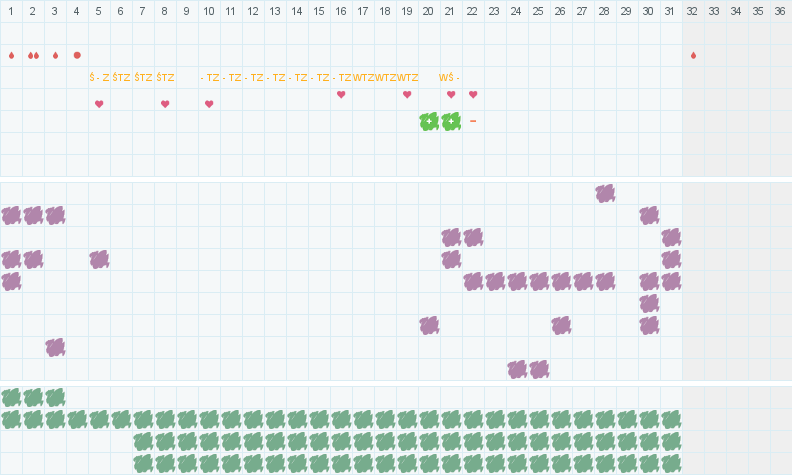Select the day 25 column header
The image size is (792, 475).
click(x=539, y=11)
